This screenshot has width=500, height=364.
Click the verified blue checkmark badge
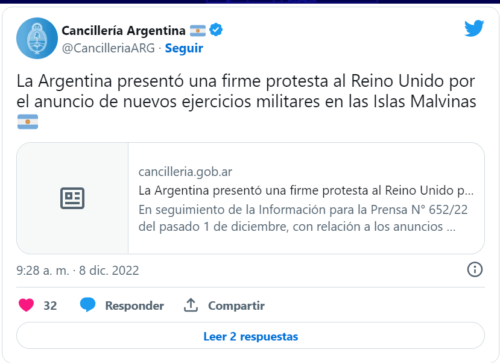tap(216, 30)
